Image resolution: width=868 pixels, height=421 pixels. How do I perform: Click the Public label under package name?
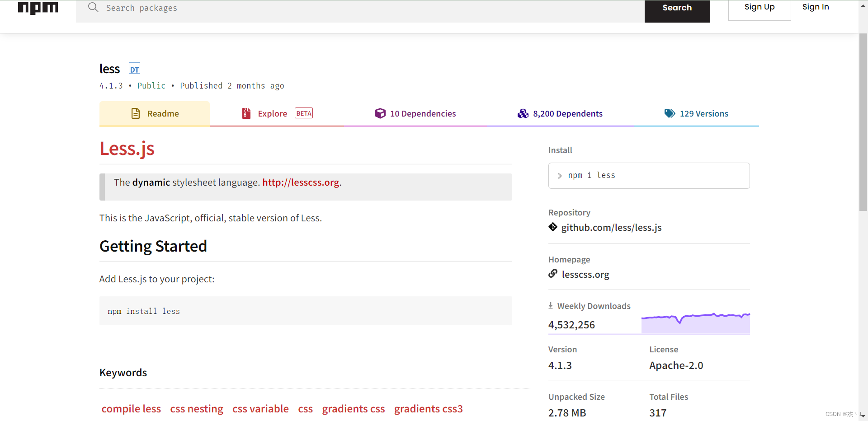[151, 86]
